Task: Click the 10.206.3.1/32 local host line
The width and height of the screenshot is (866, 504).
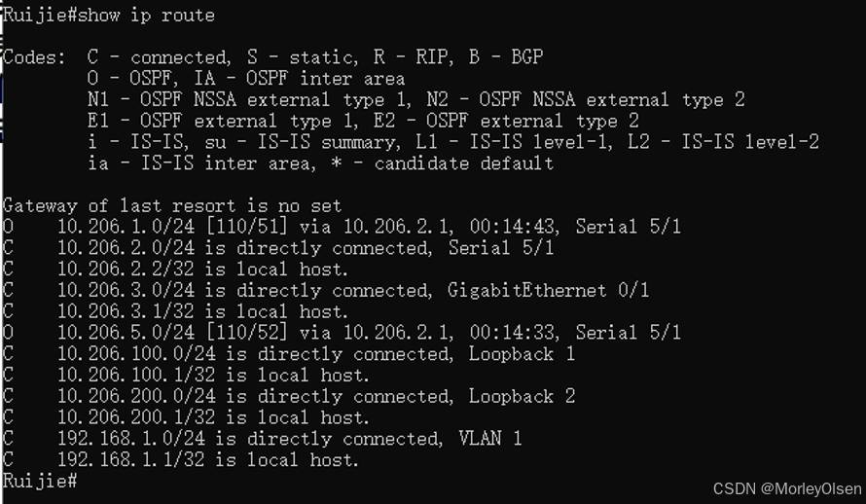Action: (202, 311)
